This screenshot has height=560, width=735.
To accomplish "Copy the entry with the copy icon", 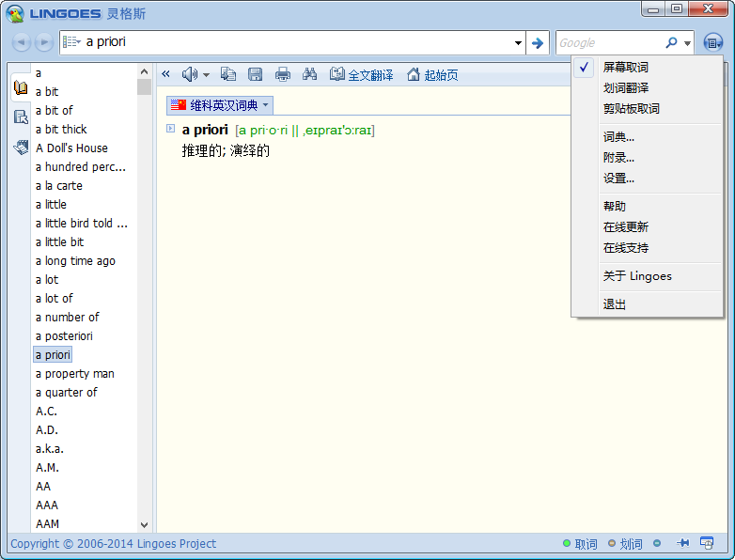I will tap(228, 74).
